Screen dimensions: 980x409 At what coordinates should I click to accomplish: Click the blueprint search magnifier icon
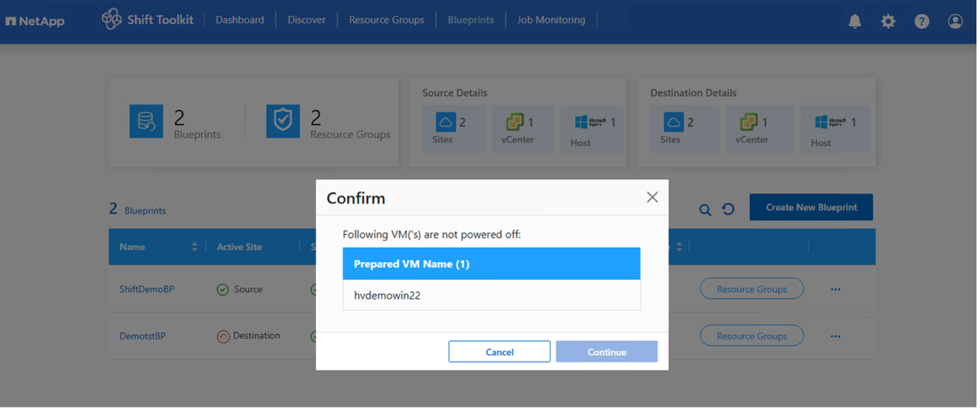(705, 209)
